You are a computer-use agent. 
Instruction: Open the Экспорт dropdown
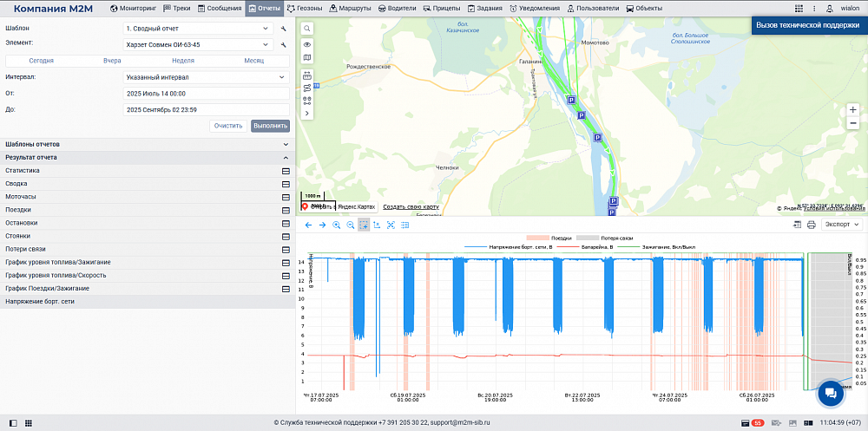coord(841,224)
